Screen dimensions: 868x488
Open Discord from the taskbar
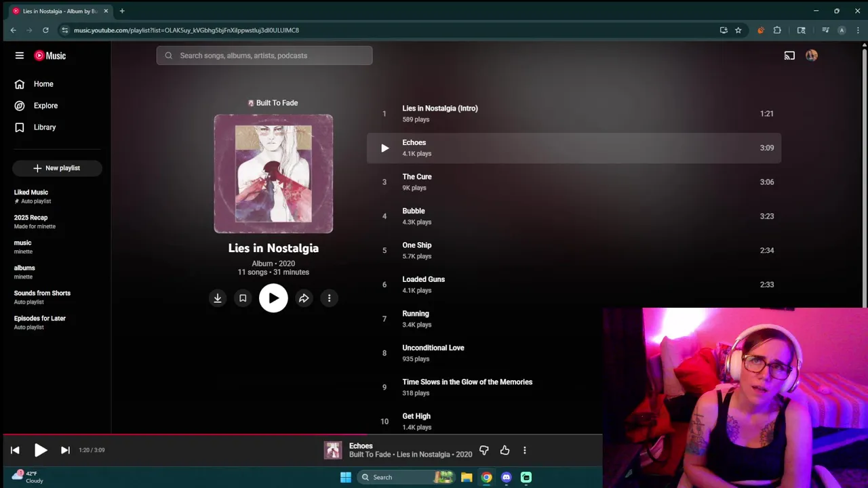point(506,477)
